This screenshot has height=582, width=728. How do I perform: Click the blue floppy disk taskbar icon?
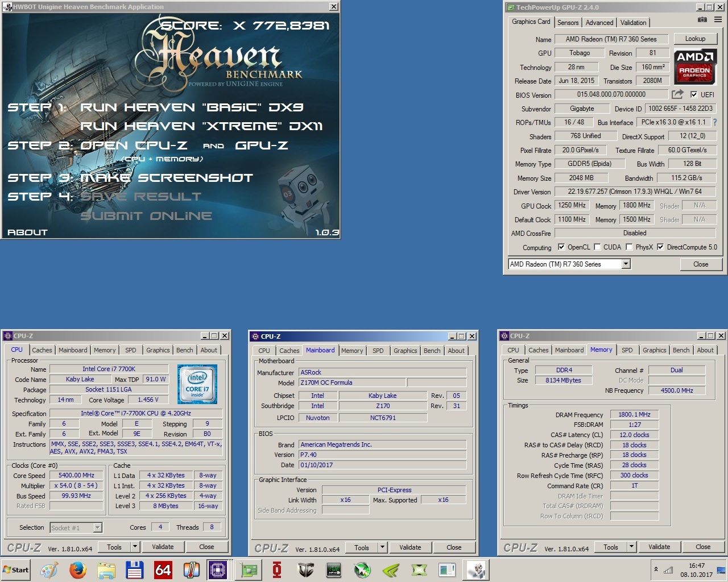point(134,569)
